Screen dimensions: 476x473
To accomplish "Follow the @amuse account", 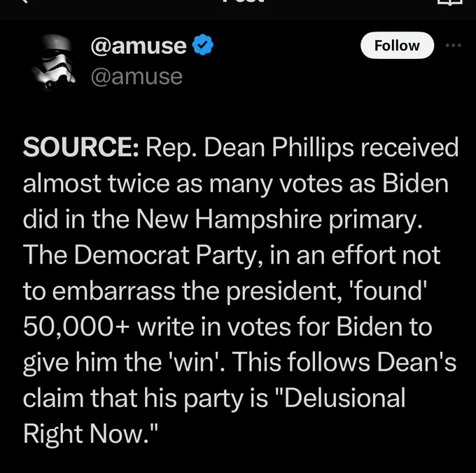I will pos(397,46).
